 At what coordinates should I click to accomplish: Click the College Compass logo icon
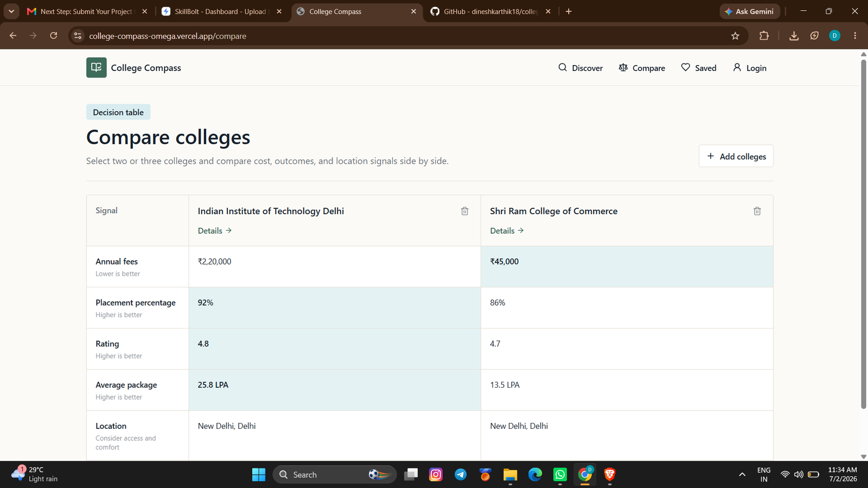pos(96,68)
